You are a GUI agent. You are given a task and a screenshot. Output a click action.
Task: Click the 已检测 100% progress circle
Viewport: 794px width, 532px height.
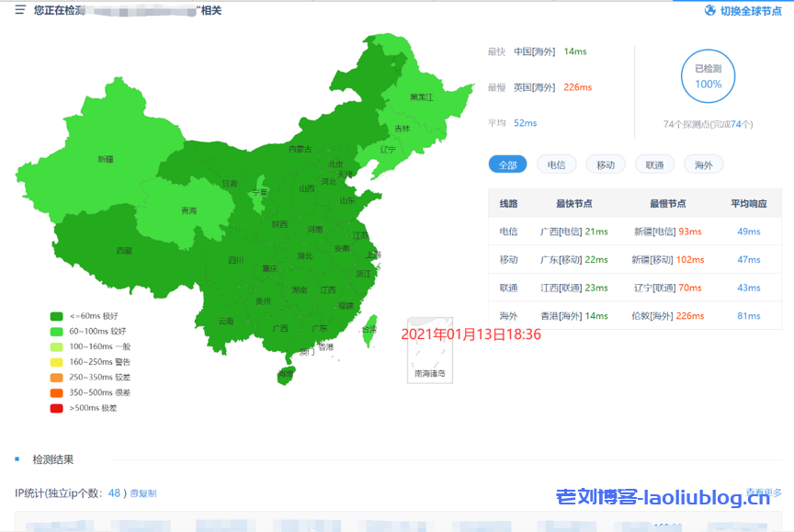(708, 76)
